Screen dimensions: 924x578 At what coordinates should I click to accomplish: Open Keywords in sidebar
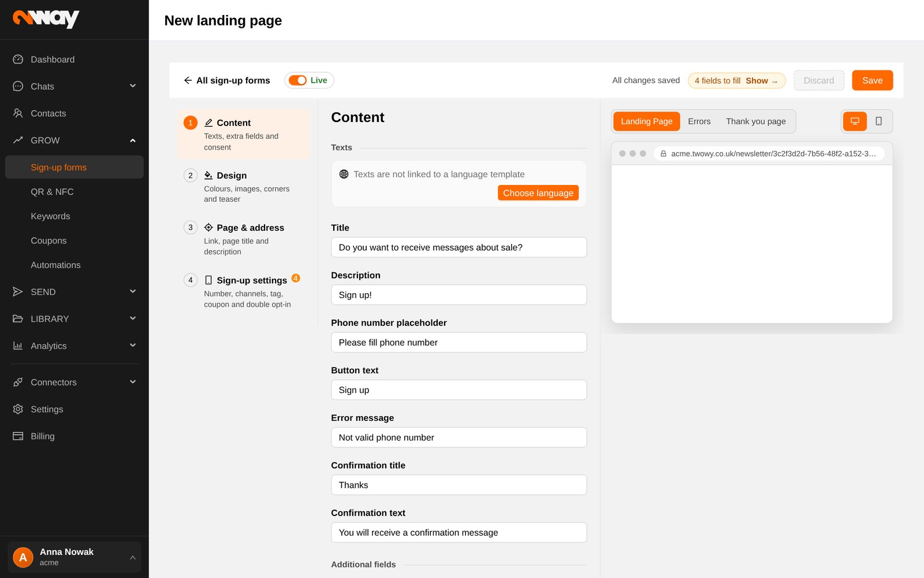click(74, 216)
